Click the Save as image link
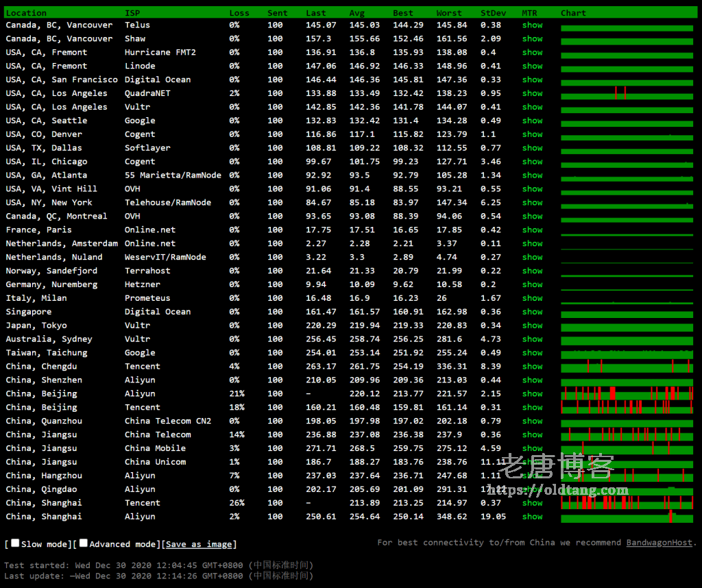This screenshot has width=702, height=588. pyautogui.click(x=199, y=544)
